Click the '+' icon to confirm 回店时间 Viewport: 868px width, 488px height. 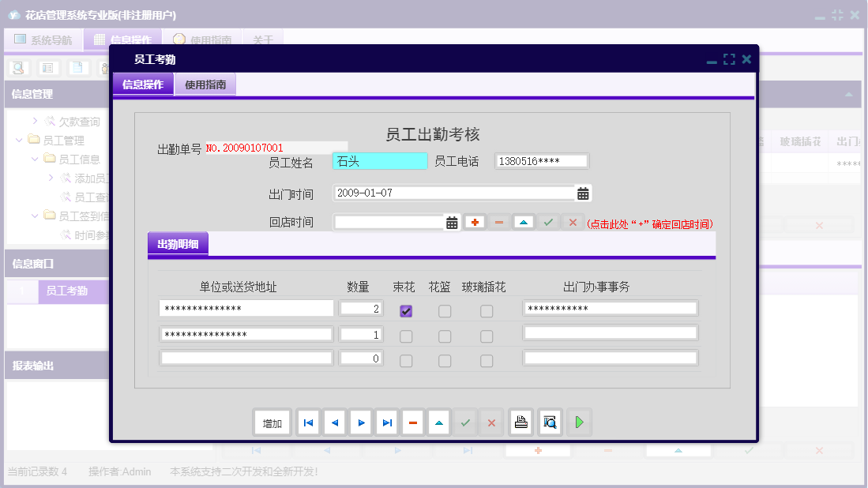click(475, 222)
